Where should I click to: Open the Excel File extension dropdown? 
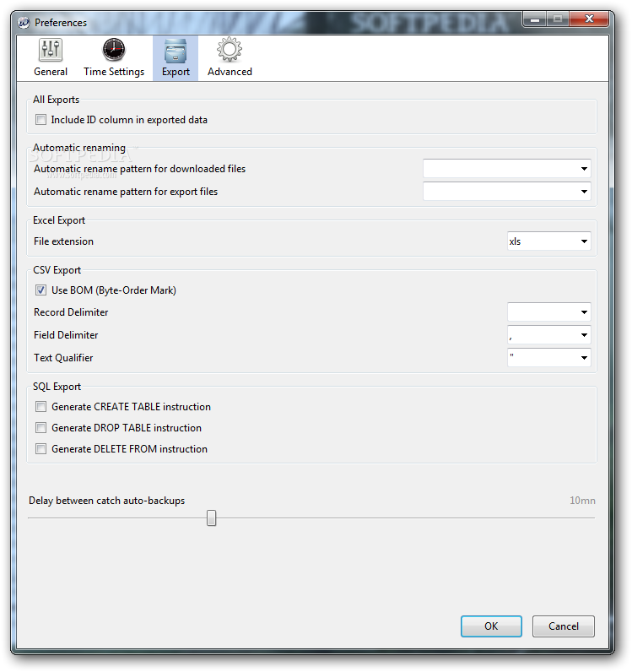[548, 241]
